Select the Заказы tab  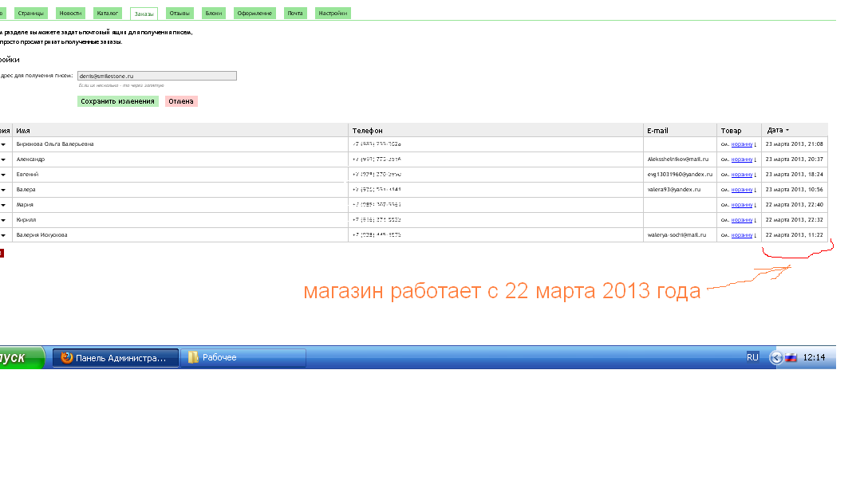(144, 14)
